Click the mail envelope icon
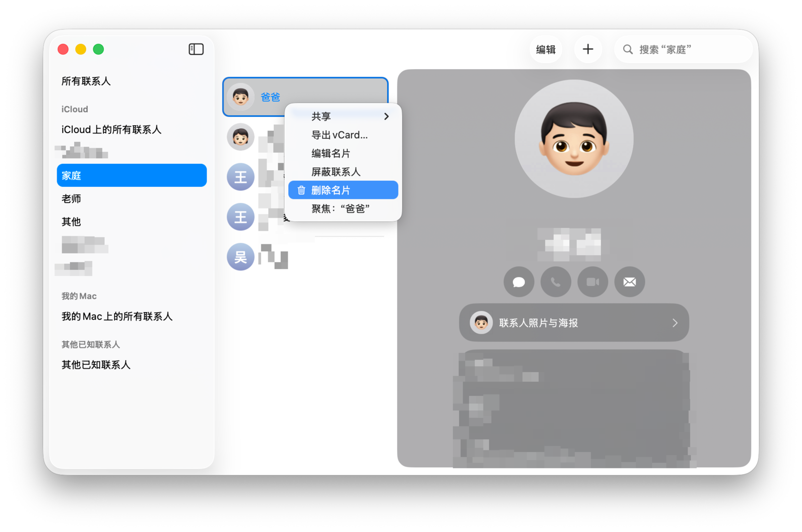 [x=630, y=282]
